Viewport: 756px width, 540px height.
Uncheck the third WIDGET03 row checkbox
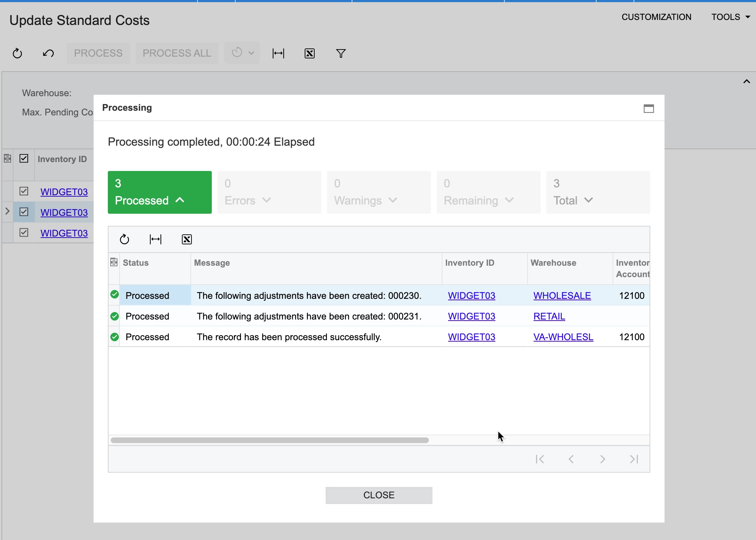pyautogui.click(x=24, y=233)
